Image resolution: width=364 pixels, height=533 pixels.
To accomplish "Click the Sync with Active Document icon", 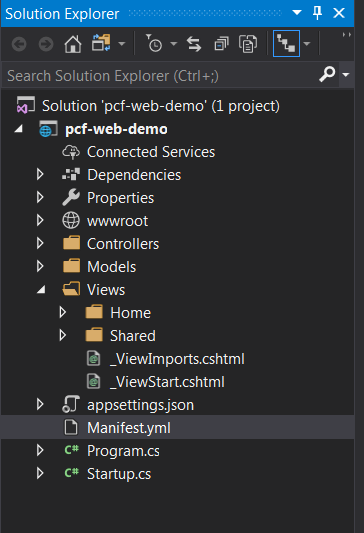I will 194,44.
